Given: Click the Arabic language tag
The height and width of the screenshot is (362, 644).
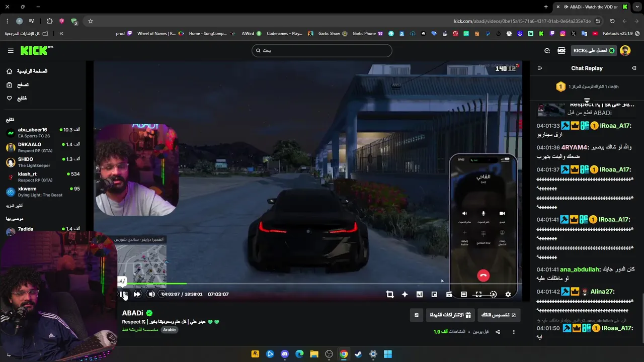Looking at the screenshot, I should (x=170, y=330).
